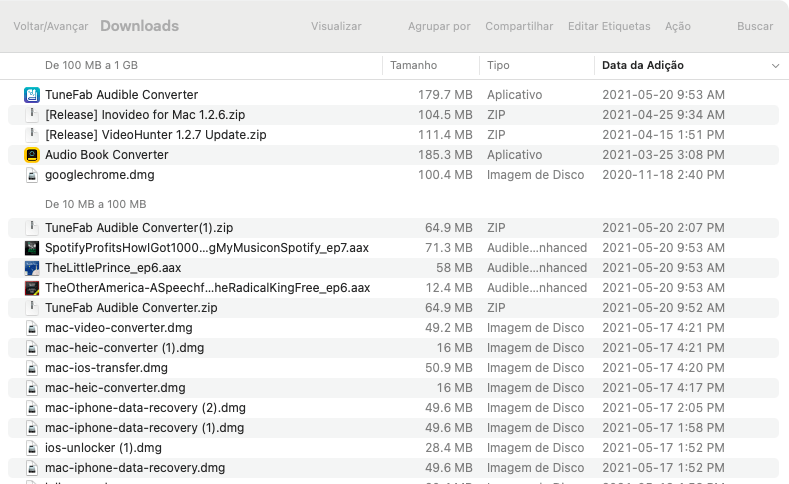This screenshot has width=789, height=484.
Task: Select the TheLittlePrince_ep6.aax filename
Action: coord(113,268)
